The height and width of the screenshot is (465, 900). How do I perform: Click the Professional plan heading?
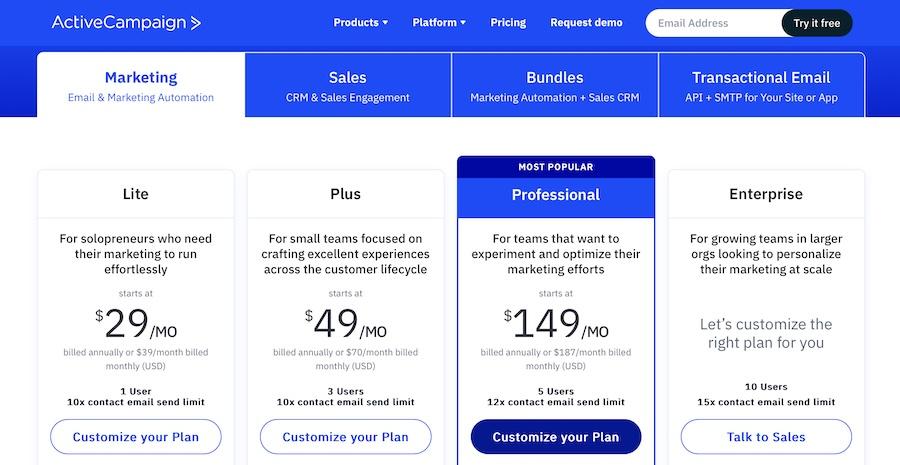tap(556, 195)
